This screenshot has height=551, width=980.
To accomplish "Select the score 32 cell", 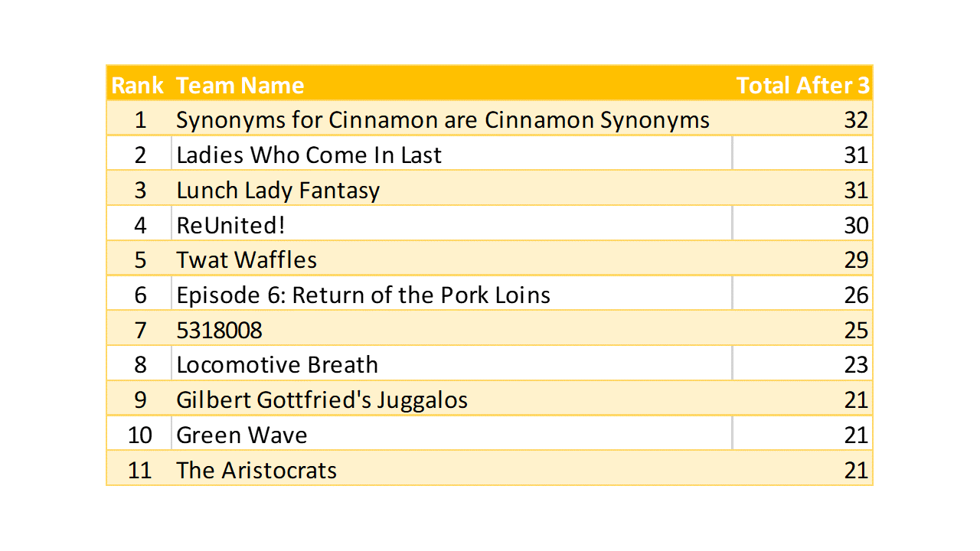I will click(x=856, y=120).
